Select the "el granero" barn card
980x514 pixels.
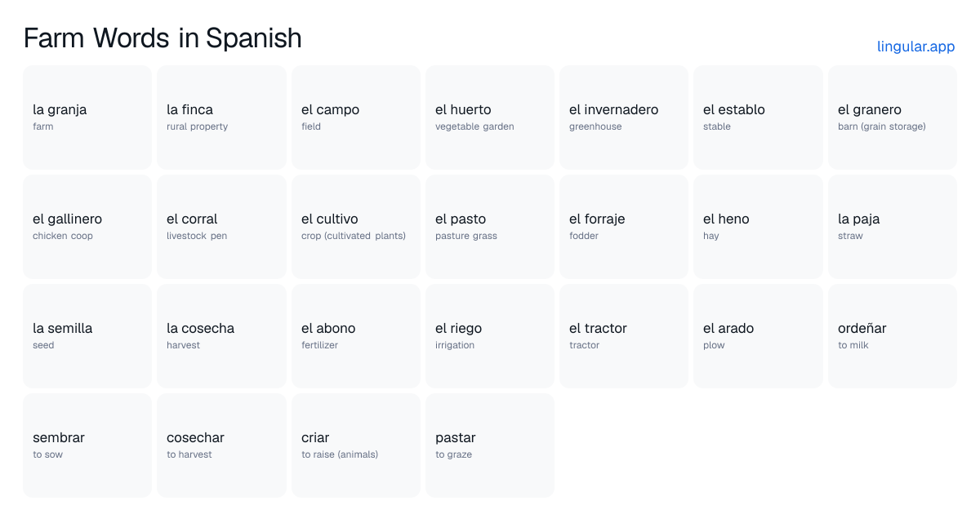[893, 117]
